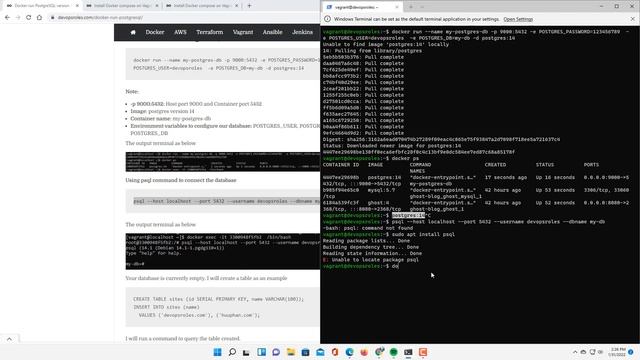This screenshot has height=360, width=640.
Task: Click the scroll-to-top arrow on the page
Action: point(9,339)
